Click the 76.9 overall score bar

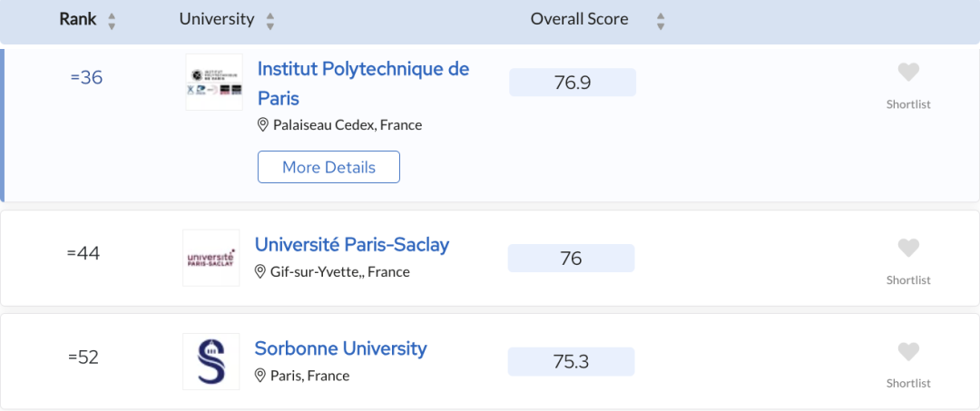click(x=573, y=83)
